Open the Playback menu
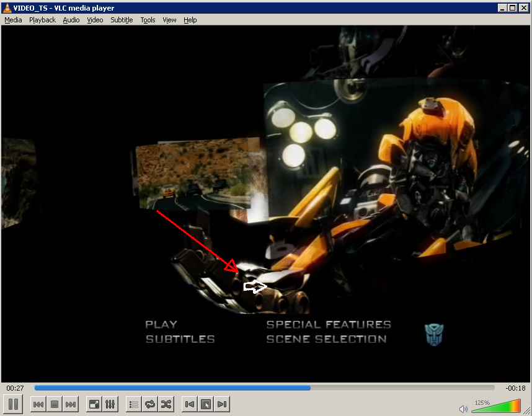Screen dimensions: 532x416 pyautogui.click(x=42, y=20)
